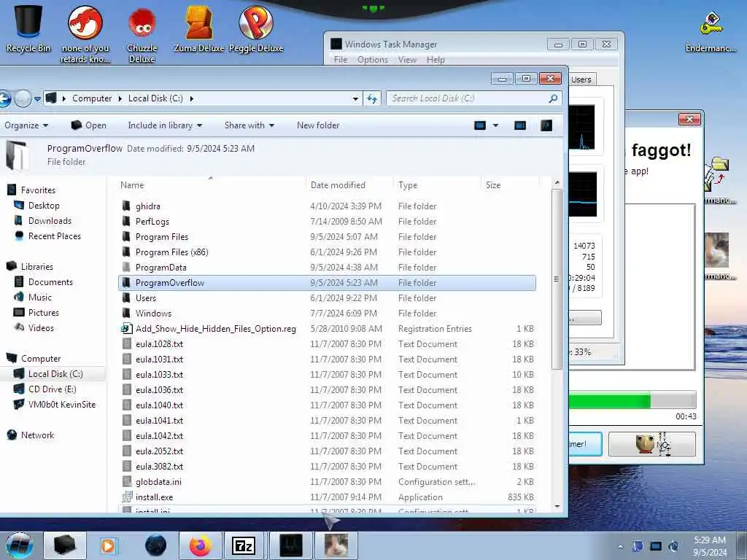Select CD Drive (E:) in navigation pane
747x560 pixels.
pos(52,389)
